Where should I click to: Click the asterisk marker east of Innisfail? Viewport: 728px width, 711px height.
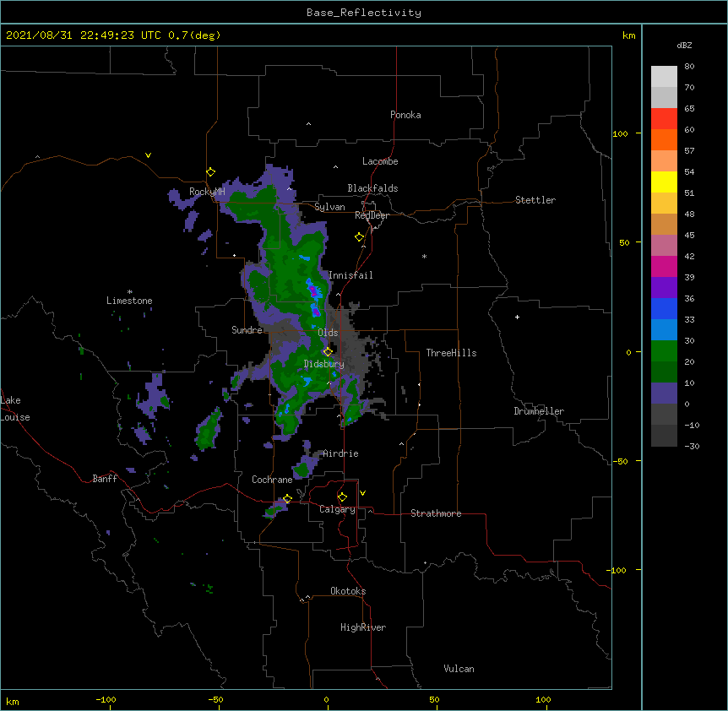coord(424,256)
